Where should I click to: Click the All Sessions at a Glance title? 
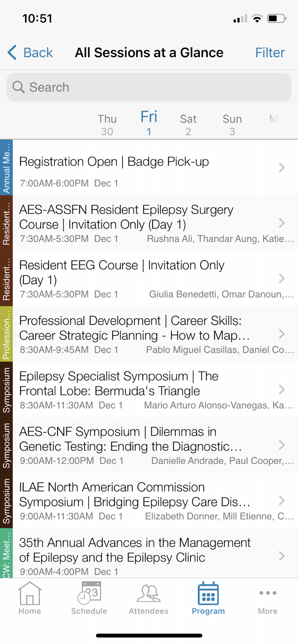click(149, 52)
